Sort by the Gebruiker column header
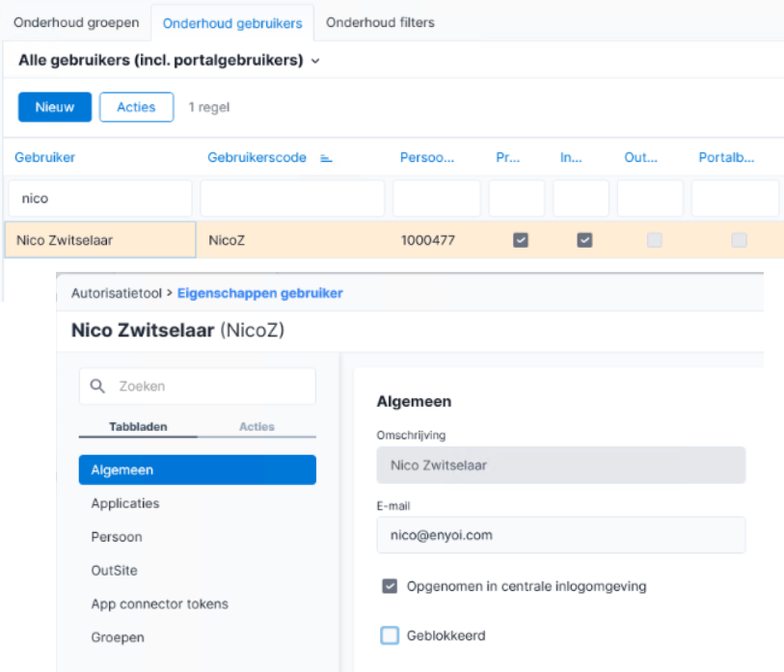This screenshot has height=672, width=784. point(44,157)
